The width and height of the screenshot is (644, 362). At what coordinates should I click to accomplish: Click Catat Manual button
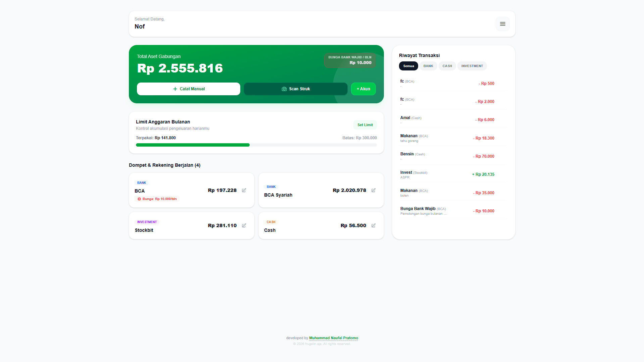click(189, 89)
